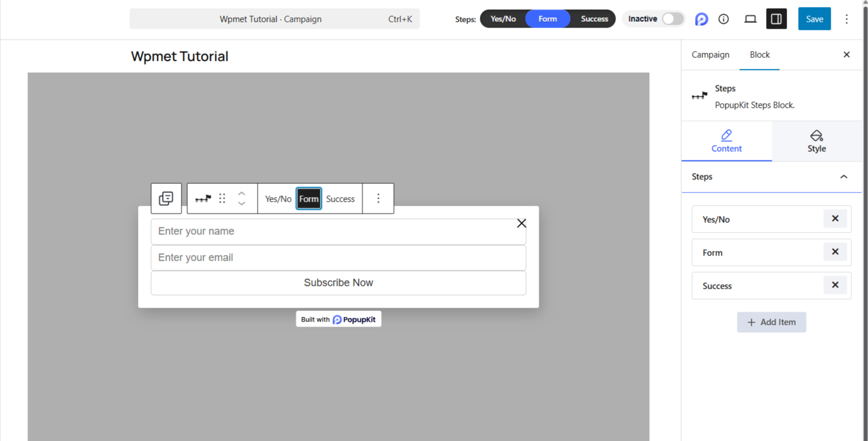868x441 pixels.
Task: Click the desktop preview icon
Action: [750, 18]
